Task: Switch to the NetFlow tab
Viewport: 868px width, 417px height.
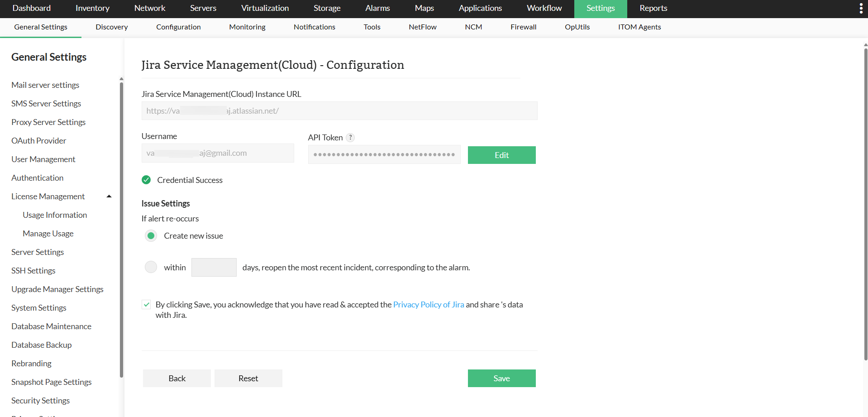Action: click(423, 27)
